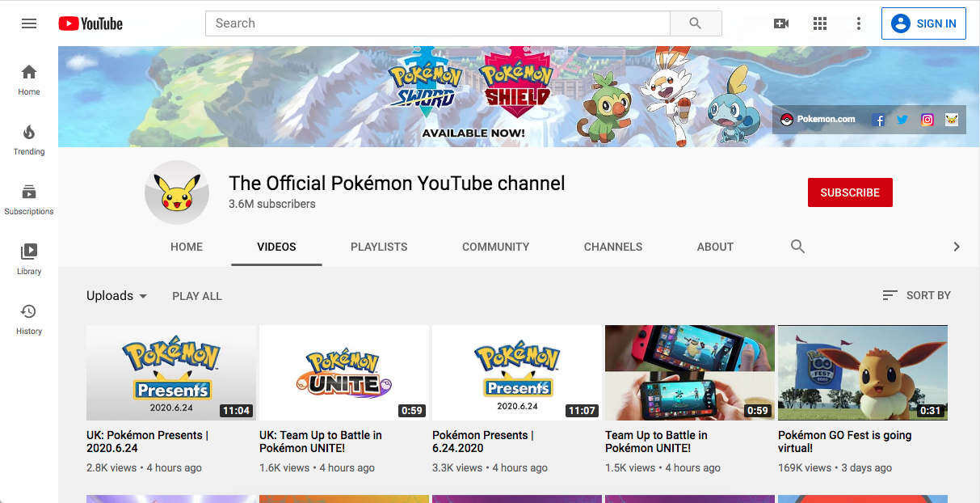Open the Switch and phone gameplay thumbnail
The image size is (980, 503).
coord(690,373)
